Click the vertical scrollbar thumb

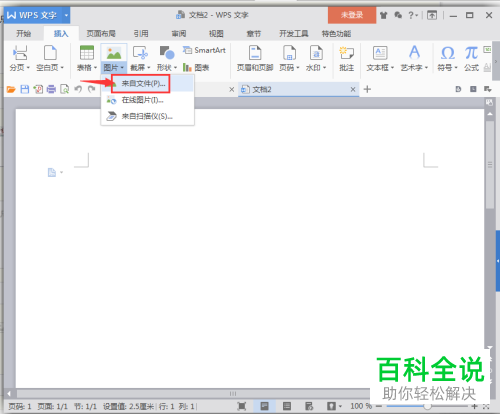(x=490, y=165)
